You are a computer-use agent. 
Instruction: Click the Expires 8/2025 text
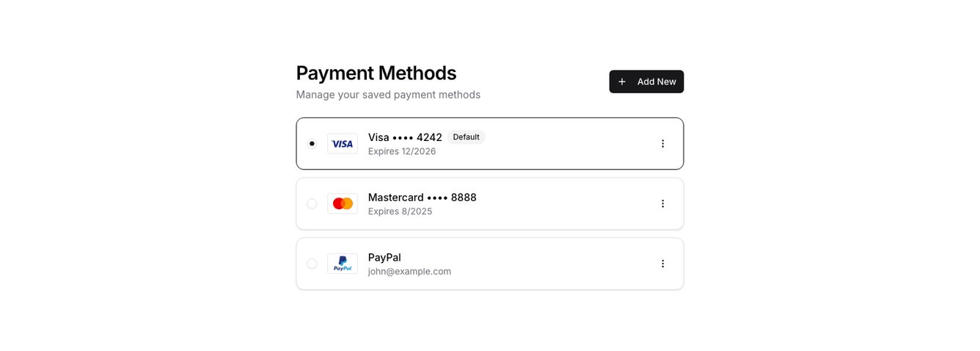click(400, 211)
